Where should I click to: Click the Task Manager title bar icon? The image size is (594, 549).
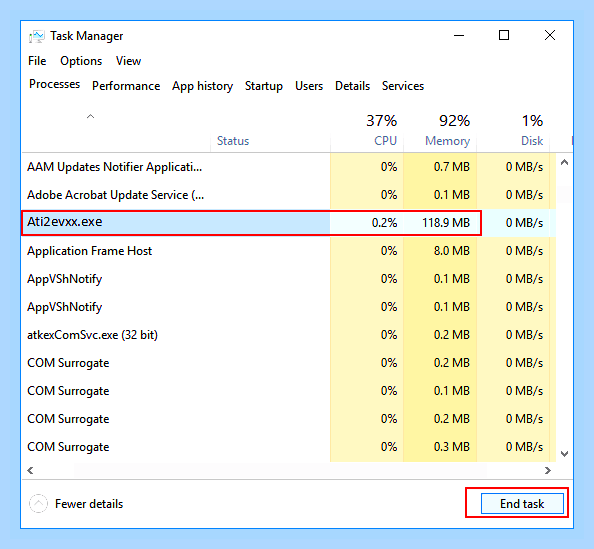[x=37, y=36]
